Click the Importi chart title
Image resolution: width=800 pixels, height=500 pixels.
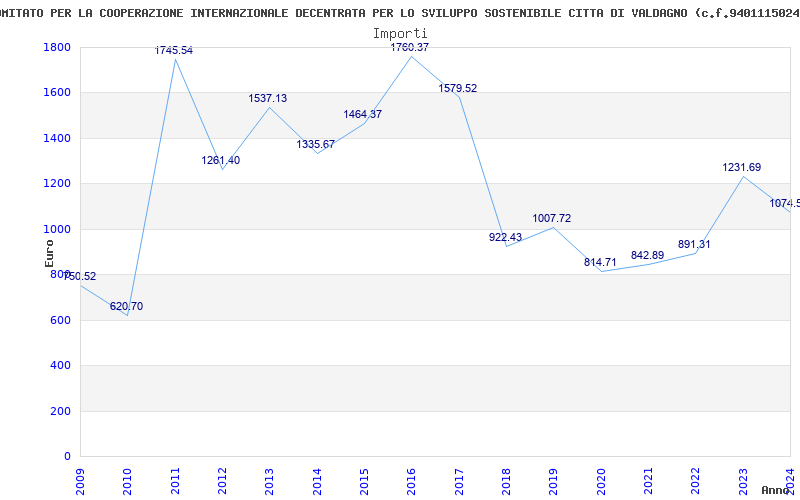[400, 34]
